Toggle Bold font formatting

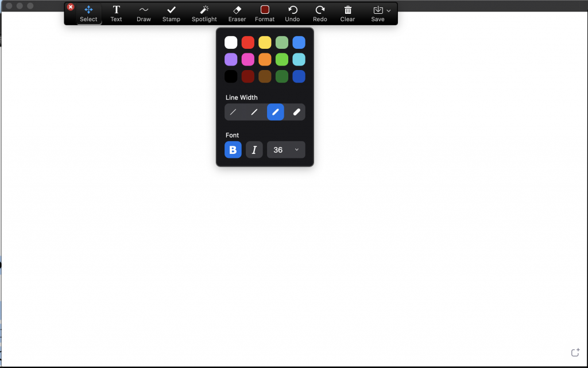(x=233, y=150)
